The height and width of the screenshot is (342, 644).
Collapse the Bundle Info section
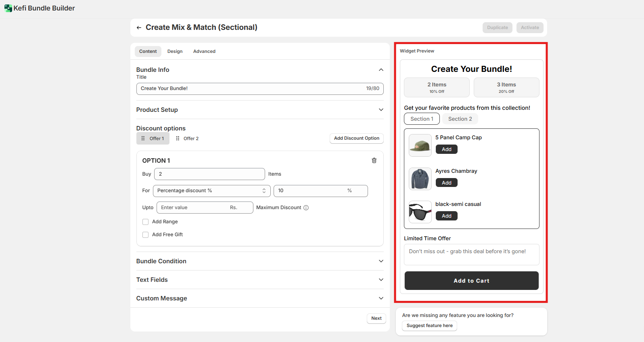[x=381, y=70]
